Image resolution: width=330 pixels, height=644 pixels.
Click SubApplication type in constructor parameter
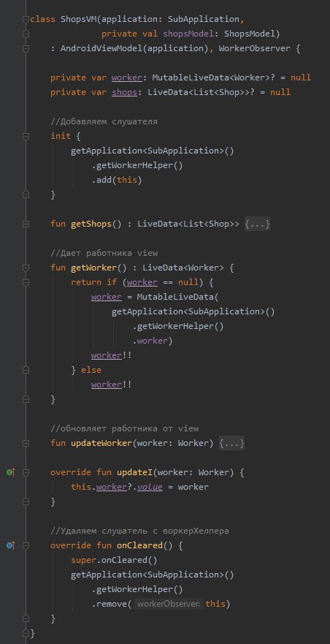204,19
